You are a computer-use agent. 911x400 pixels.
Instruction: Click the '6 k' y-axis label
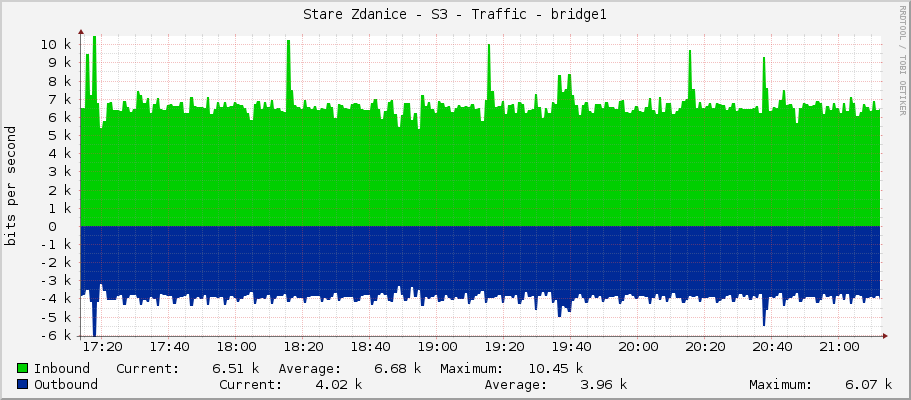coord(61,117)
